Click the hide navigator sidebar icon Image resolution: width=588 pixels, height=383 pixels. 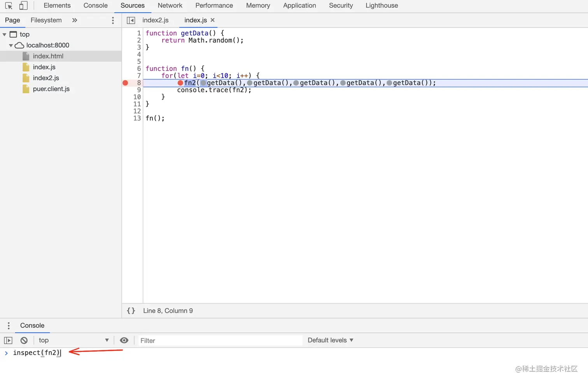coord(131,20)
